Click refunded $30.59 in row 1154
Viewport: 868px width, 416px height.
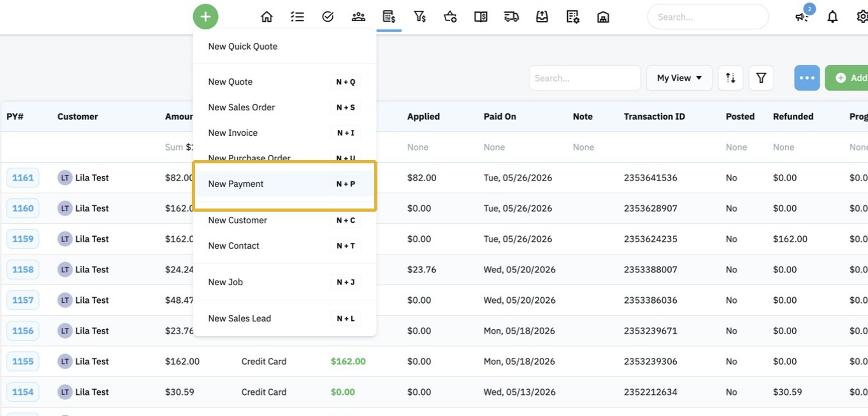tap(787, 392)
